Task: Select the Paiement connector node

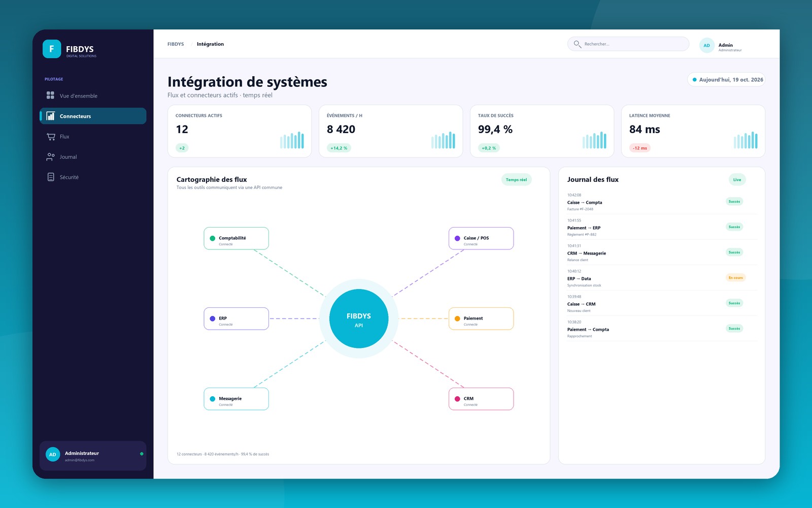Action: point(481,319)
